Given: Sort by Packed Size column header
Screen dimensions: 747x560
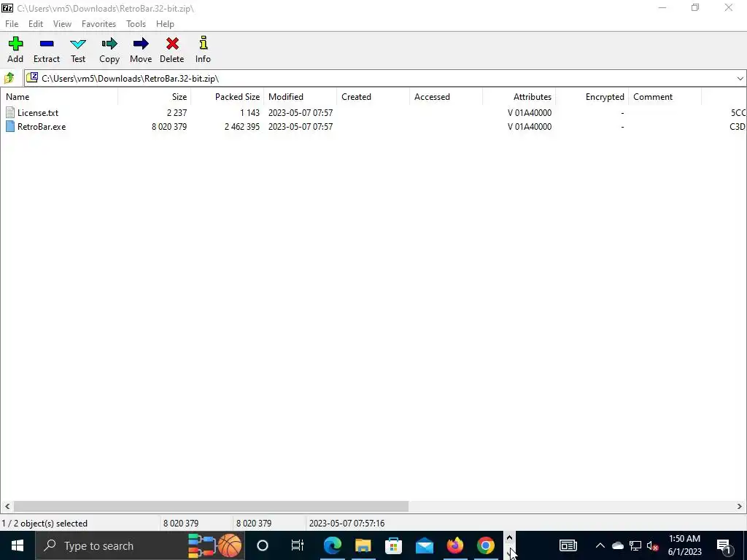Looking at the screenshot, I should (x=228, y=97).
